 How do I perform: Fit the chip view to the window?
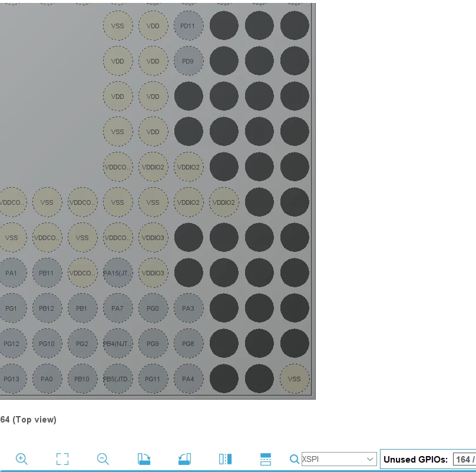tap(62, 459)
